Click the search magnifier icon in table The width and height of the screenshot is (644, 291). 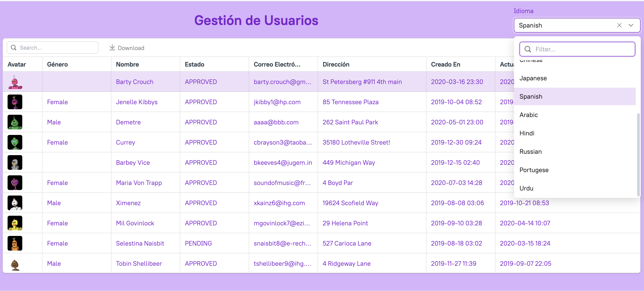pyautogui.click(x=14, y=48)
